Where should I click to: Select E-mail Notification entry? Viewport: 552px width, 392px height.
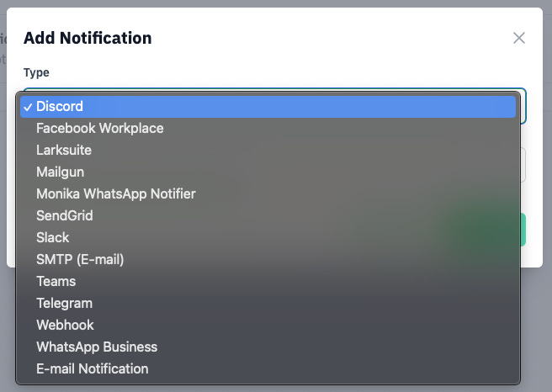[268, 368]
